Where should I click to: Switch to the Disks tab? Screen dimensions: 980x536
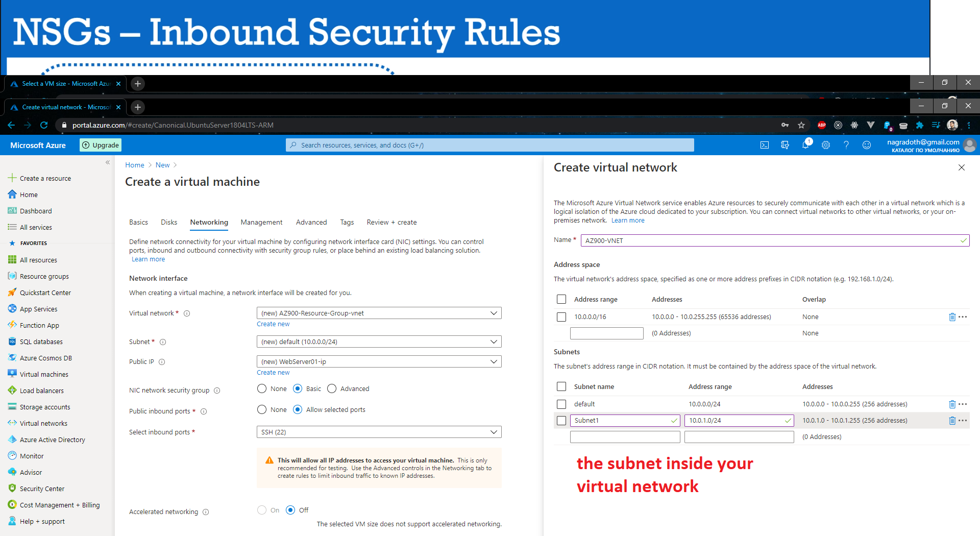[169, 222]
